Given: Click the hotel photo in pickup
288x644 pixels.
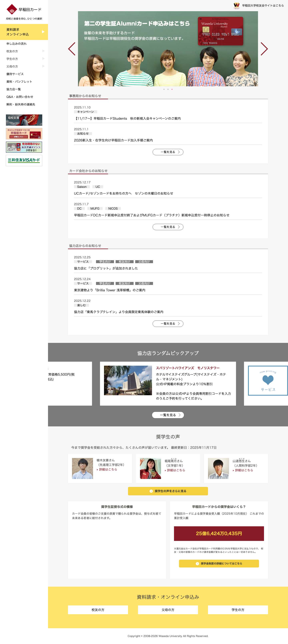Looking at the screenshot, I should [128, 380].
